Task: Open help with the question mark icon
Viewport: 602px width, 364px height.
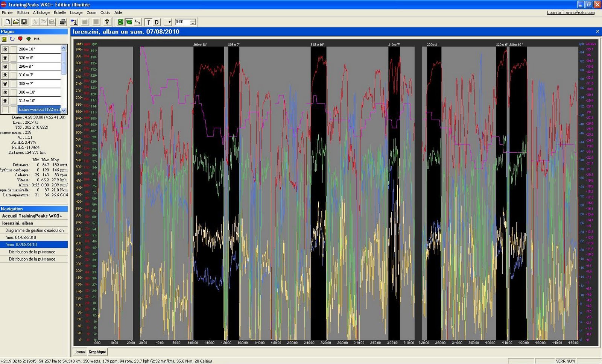Action: click(x=107, y=22)
